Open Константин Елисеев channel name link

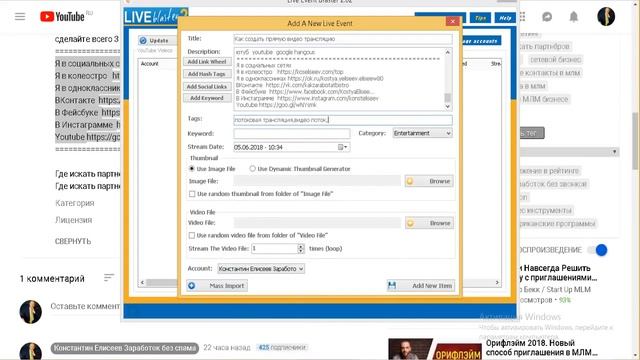pos(124,348)
